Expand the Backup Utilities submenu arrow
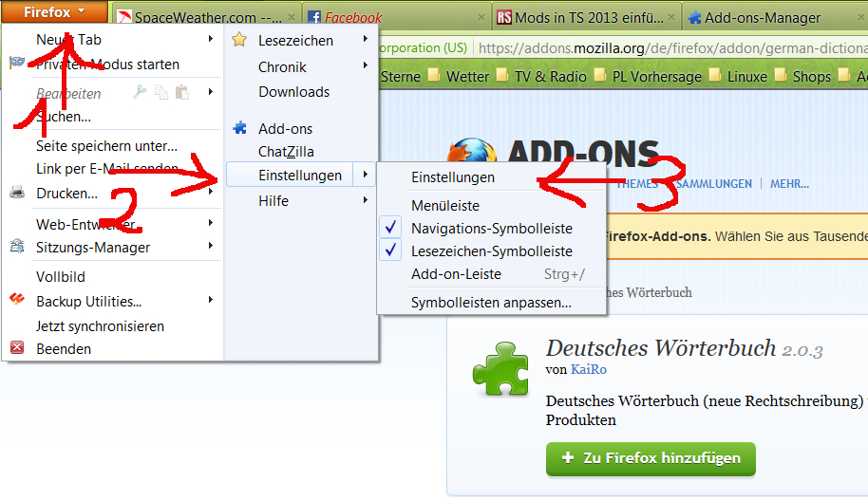 coord(211,300)
